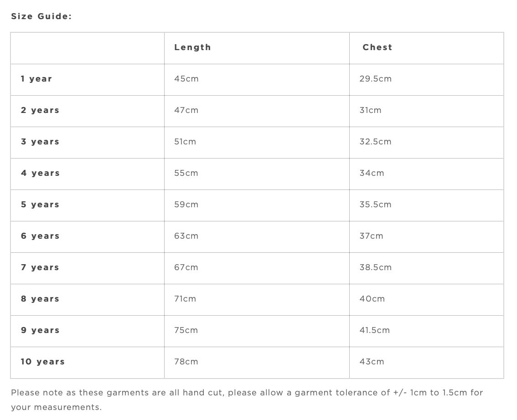
Task: Click the 8 years row label
Action: tap(40, 299)
